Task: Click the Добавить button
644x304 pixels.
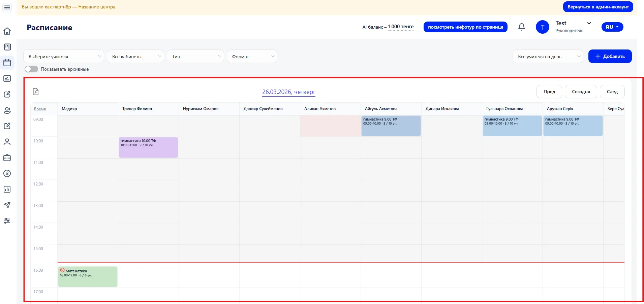Action: click(x=610, y=56)
